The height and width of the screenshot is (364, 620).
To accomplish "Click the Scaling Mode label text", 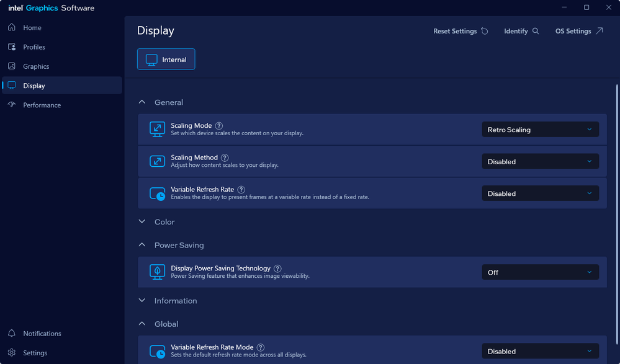I will click(191, 125).
